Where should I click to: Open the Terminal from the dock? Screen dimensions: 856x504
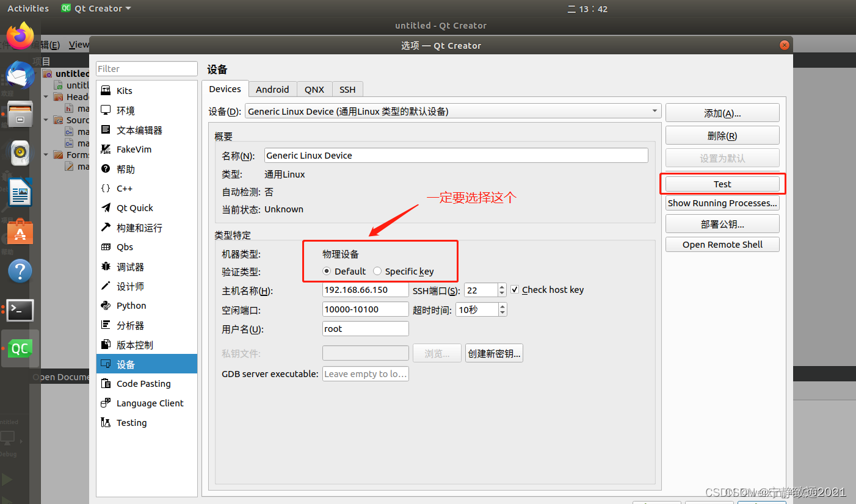tap(20, 310)
